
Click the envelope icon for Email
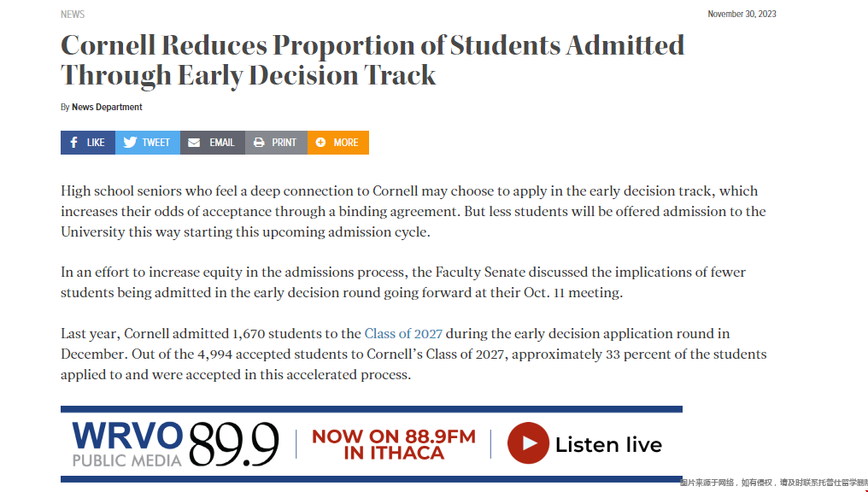tap(195, 143)
